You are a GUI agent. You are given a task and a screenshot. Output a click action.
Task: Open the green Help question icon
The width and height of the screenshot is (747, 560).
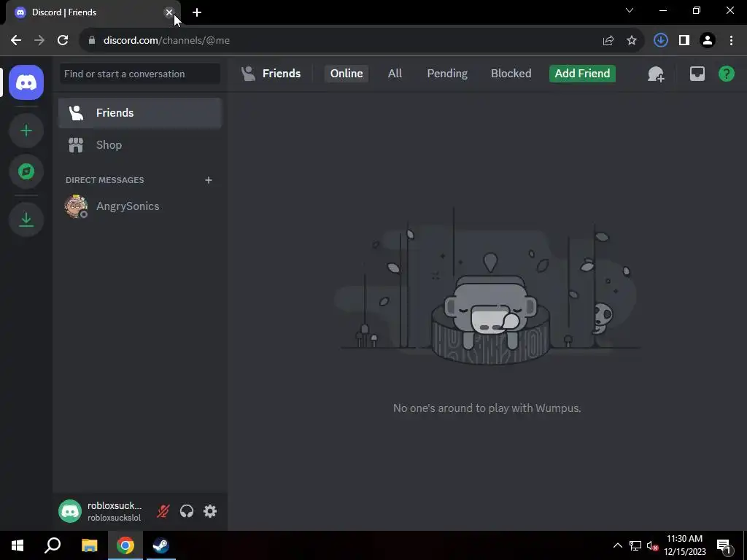coord(726,74)
